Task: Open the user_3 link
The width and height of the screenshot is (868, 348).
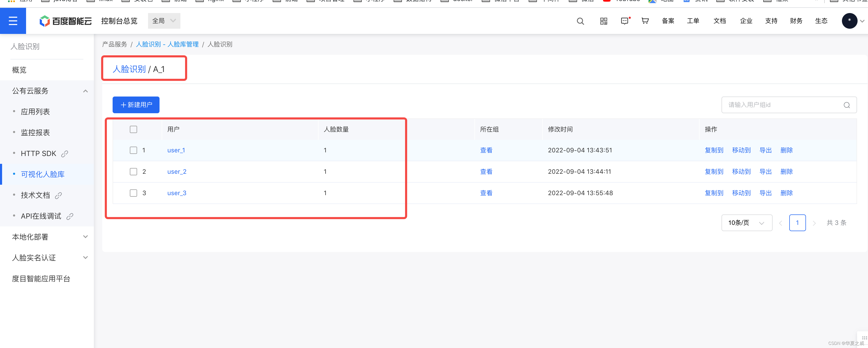Action: pyautogui.click(x=177, y=193)
